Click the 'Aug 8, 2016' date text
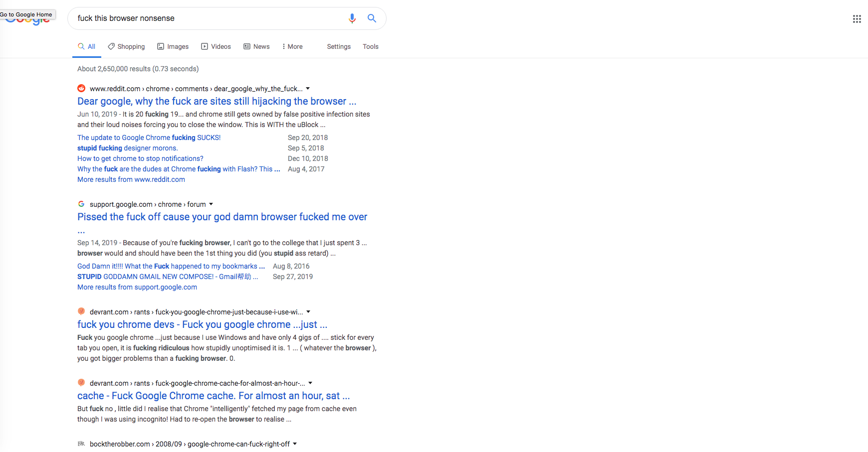 click(291, 266)
